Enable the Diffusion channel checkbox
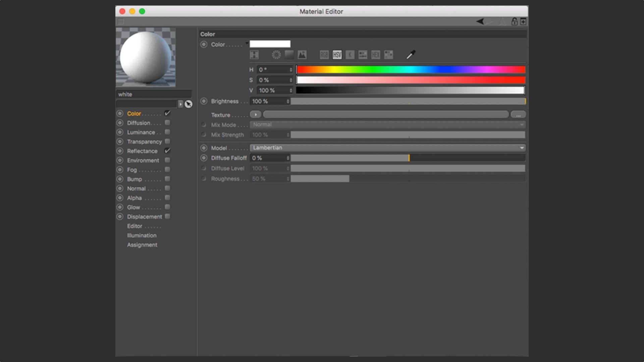The height and width of the screenshot is (362, 644). click(x=167, y=123)
